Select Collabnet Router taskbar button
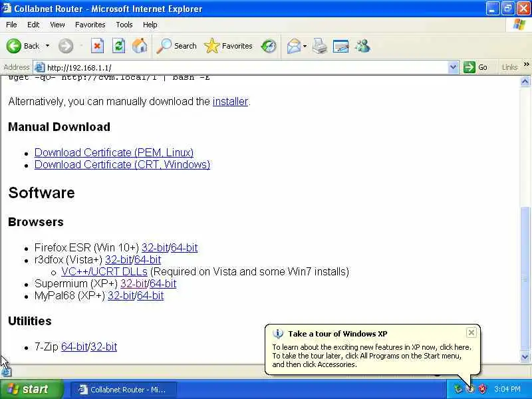 click(124, 390)
